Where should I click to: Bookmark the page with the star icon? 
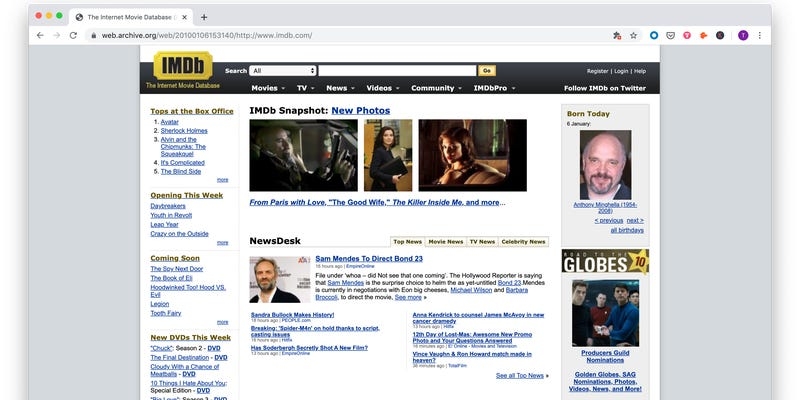[x=633, y=35]
